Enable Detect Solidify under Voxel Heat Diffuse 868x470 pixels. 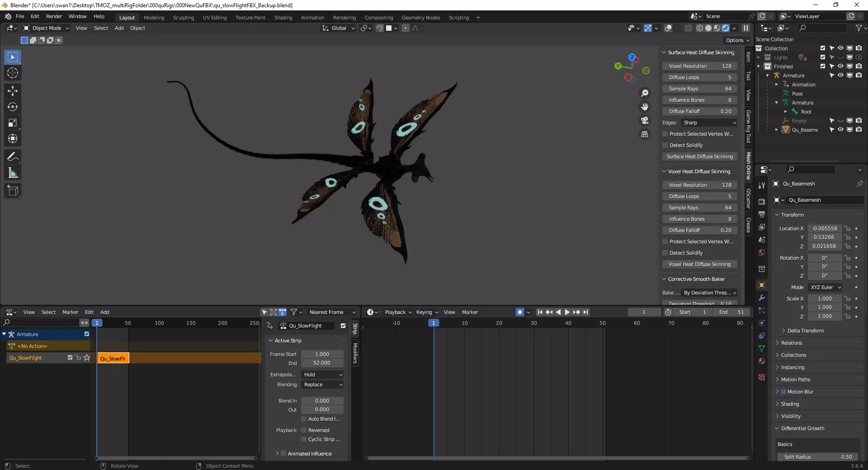(665, 253)
